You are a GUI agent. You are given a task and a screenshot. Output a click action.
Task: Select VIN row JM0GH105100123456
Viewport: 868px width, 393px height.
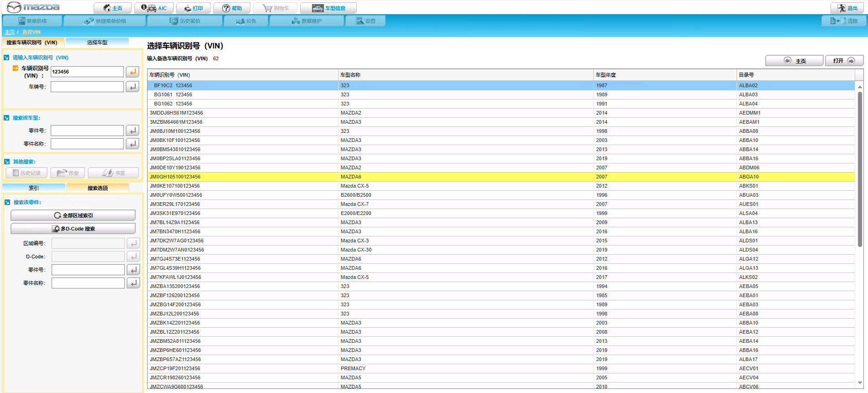501,177
